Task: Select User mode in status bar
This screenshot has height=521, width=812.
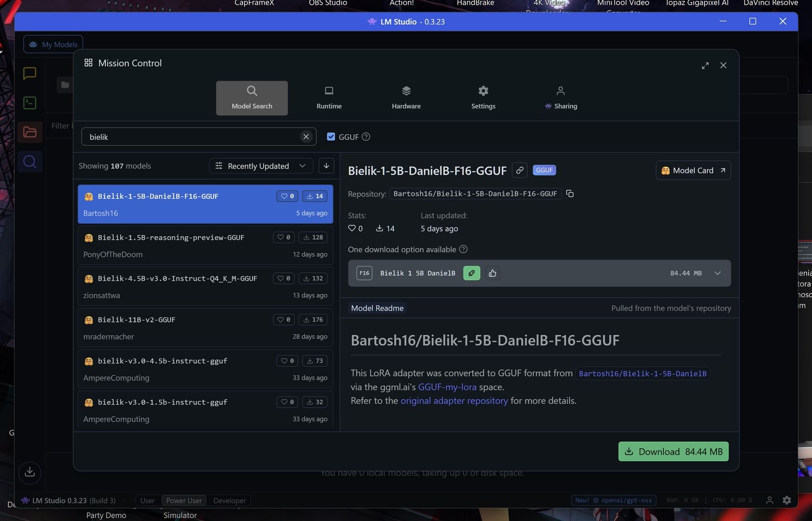Action: click(x=147, y=500)
